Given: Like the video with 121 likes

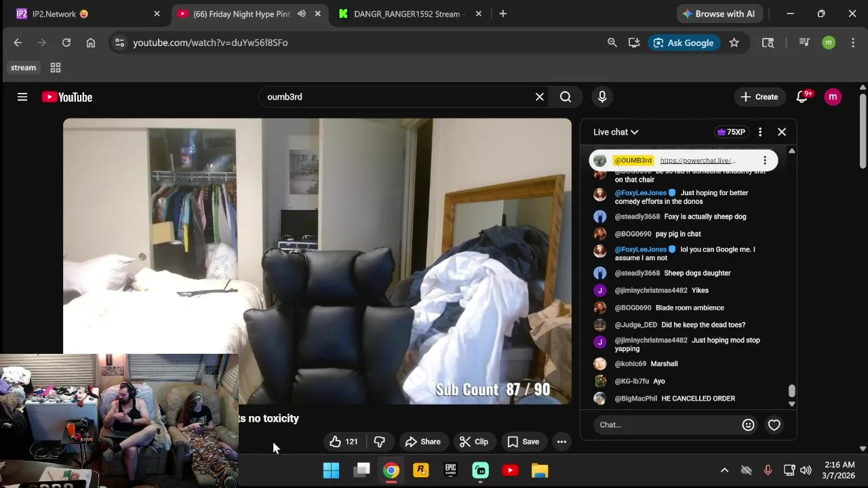Looking at the screenshot, I should (344, 442).
